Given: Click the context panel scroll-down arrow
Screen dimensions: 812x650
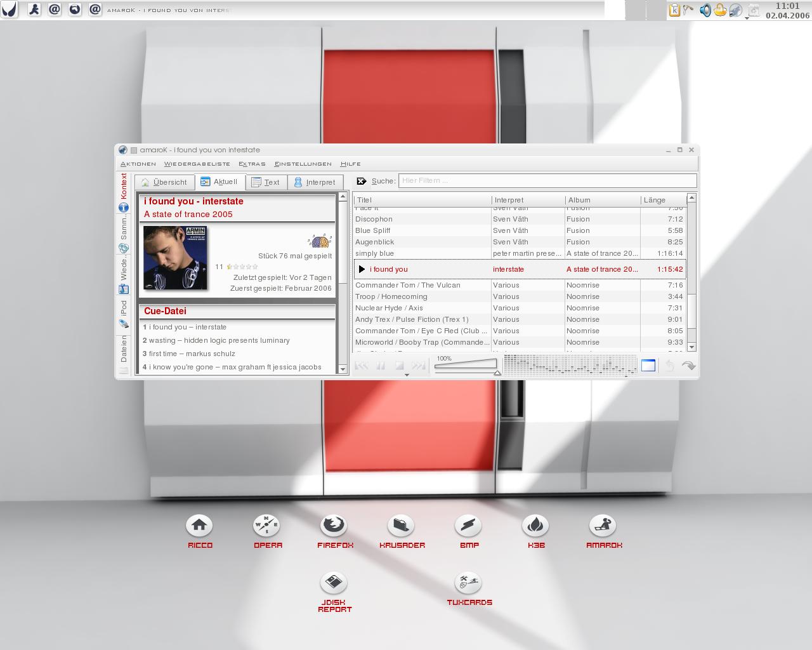Looking at the screenshot, I should pos(343,369).
